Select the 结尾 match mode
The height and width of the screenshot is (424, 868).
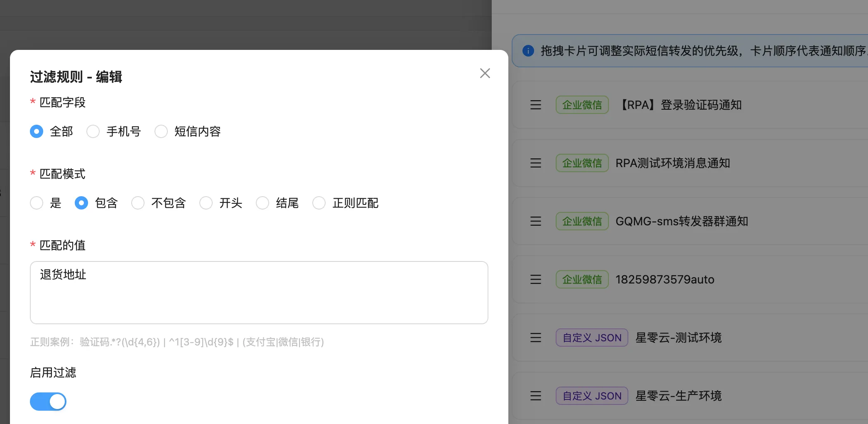pos(262,203)
